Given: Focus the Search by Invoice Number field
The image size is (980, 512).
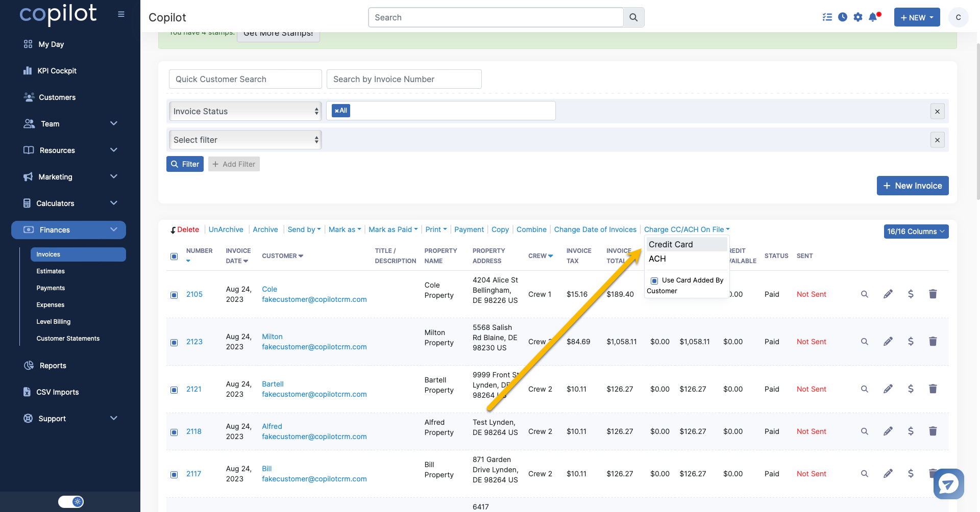Looking at the screenshot, I should click(404, 79).
